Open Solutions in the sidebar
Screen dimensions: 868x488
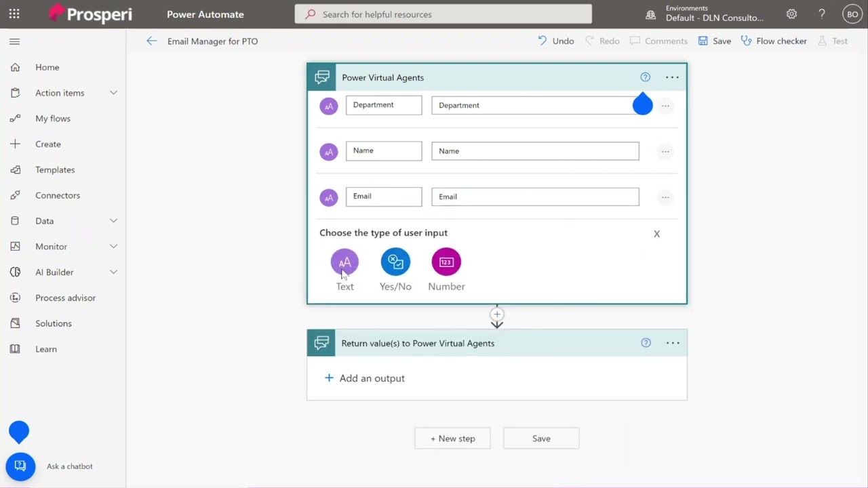click(x=54, y=323)
